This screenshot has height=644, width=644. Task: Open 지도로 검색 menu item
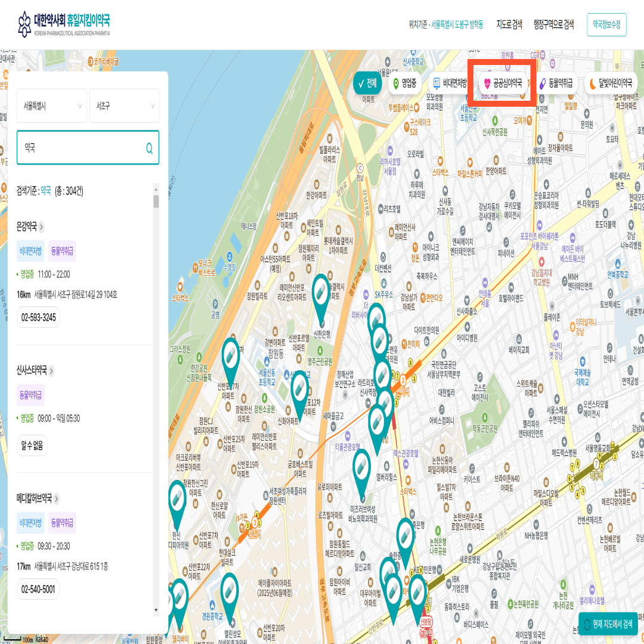click(509, 24)
